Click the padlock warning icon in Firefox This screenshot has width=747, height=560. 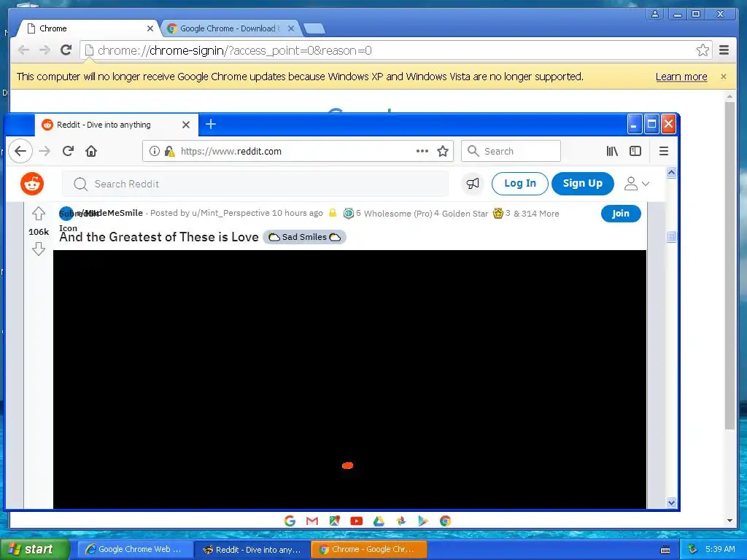click(x=169, y=152)
